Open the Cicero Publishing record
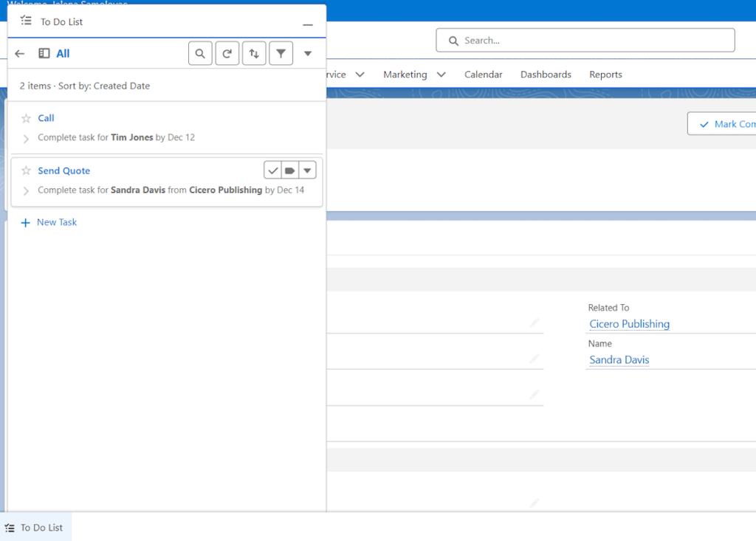 pos(629,323)
